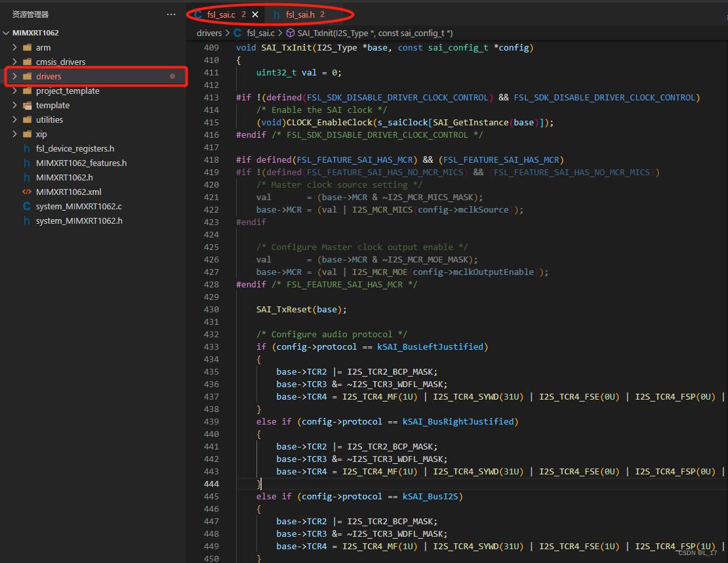
Task: Click the header icon of system_MIMXRT1062.h
Action: point(27,220)
